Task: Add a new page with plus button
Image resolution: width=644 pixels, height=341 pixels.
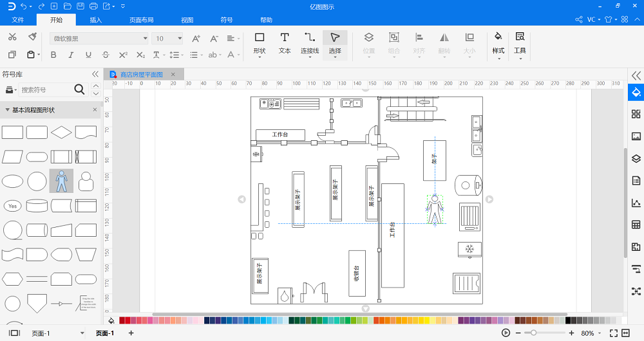Action: 131,333
